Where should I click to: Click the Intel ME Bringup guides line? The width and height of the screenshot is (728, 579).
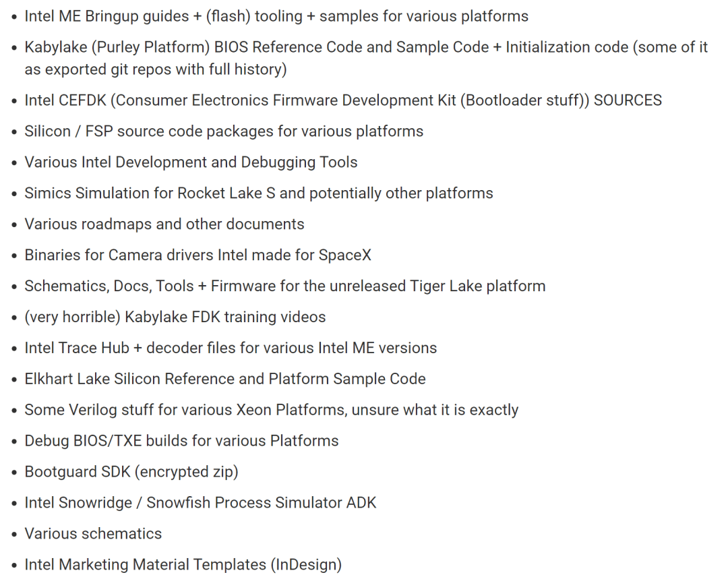[276, 16]
